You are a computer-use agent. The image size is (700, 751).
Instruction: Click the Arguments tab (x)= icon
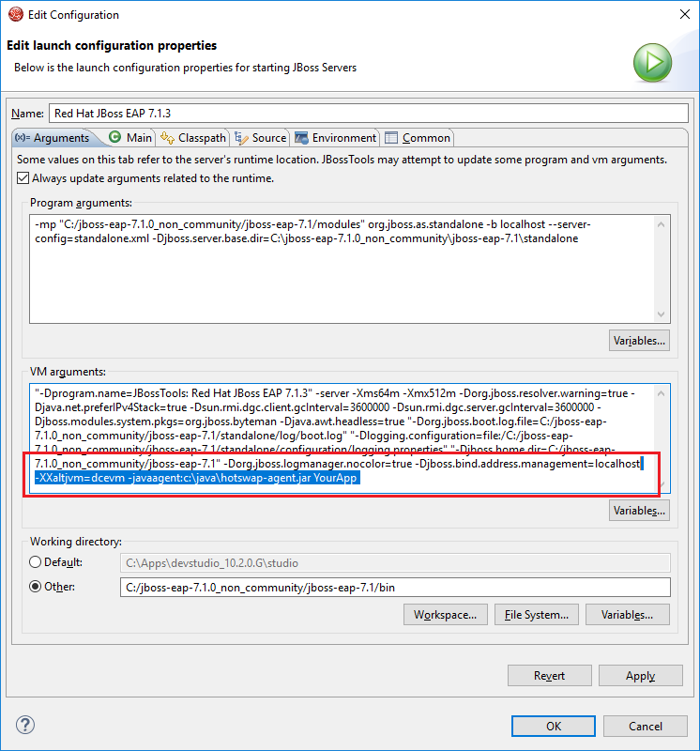pyautogui.click(x=23, y=138)
